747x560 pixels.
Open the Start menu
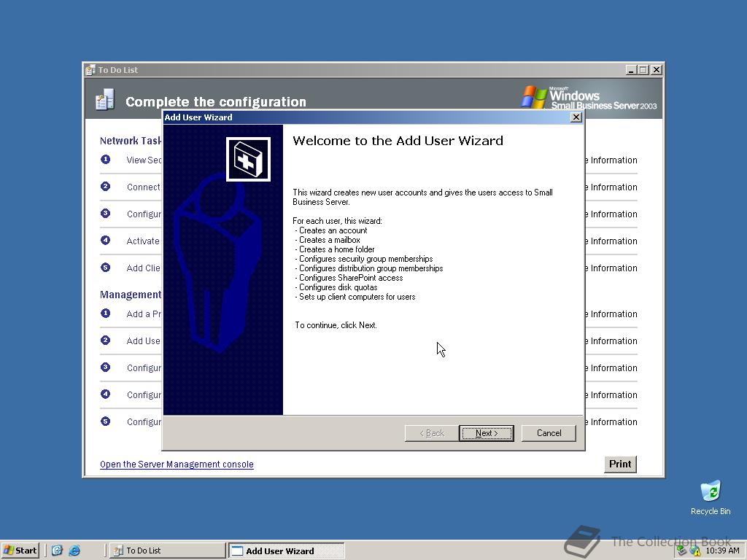pyautogui.click(x=20, y=551)
